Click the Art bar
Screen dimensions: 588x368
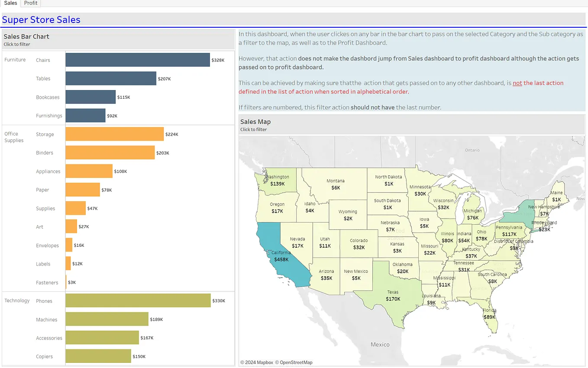71,226
